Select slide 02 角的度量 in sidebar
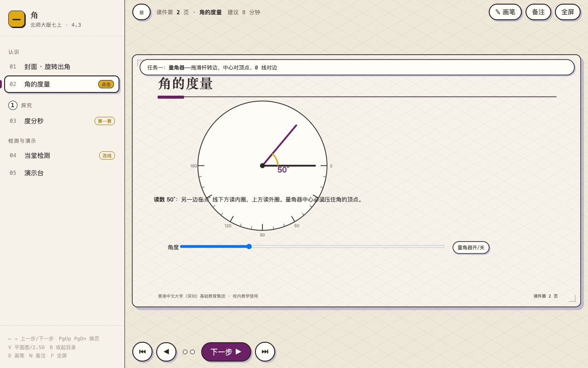The width and height of the screenshot is (588, 368). pos(62,84)
